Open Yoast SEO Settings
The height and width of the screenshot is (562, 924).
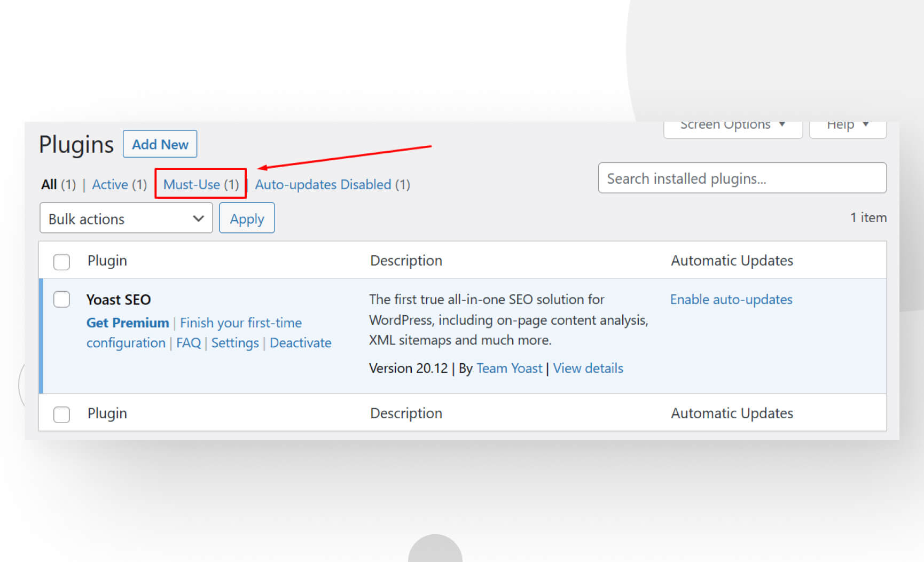pyautogui.click(x=235, y=342)
